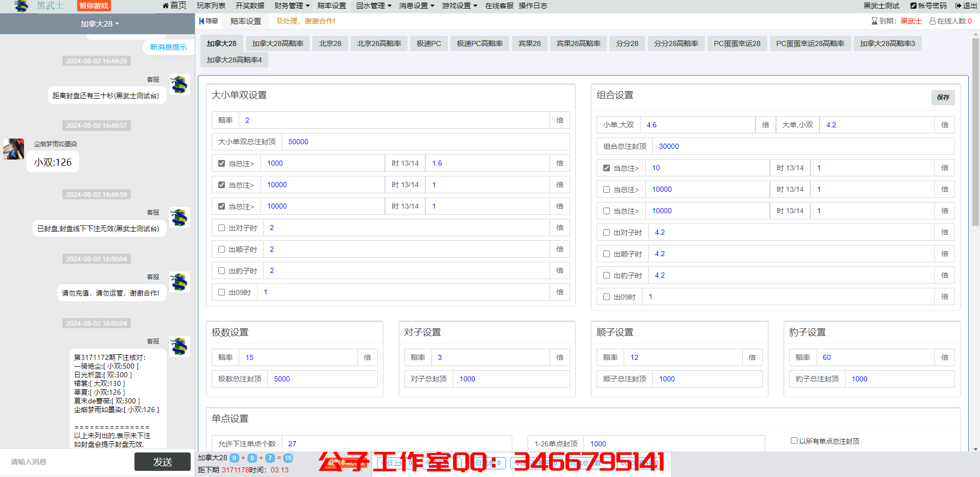This screenshot has width=980, height=477.
Task: Click 客服 avatar beside 请勿充值 message
Action: click(x=179, y=282)
